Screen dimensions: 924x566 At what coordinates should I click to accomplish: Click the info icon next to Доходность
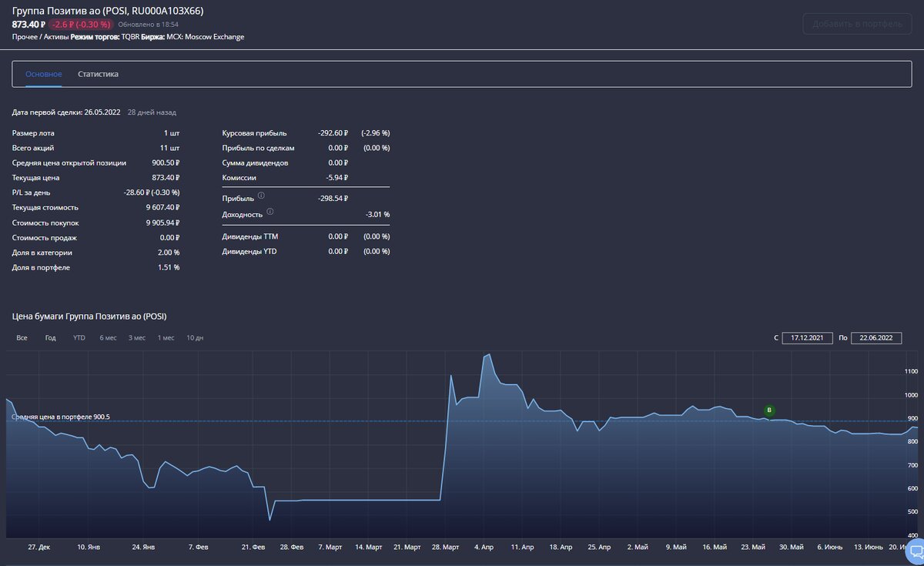coord(270,211)
